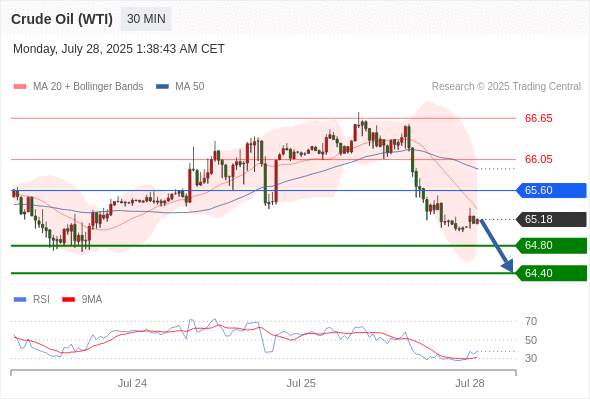The height and width of the screenshot is (400, 590).
Task: Click the 'MA 50' legend label
Action: 190,87
